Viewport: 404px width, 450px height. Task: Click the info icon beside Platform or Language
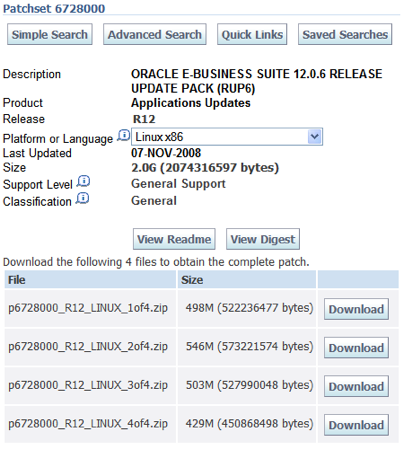click(x=124, y=136)
